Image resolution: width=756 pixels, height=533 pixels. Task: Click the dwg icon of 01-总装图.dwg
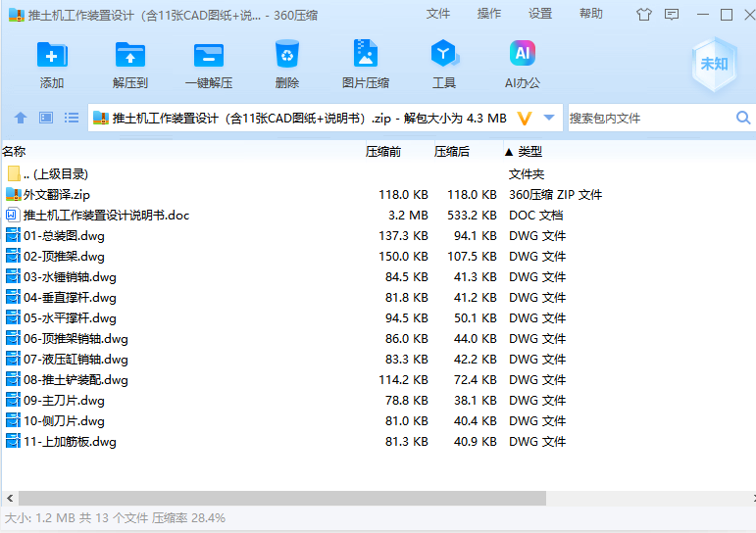click(x=13, y=235)
